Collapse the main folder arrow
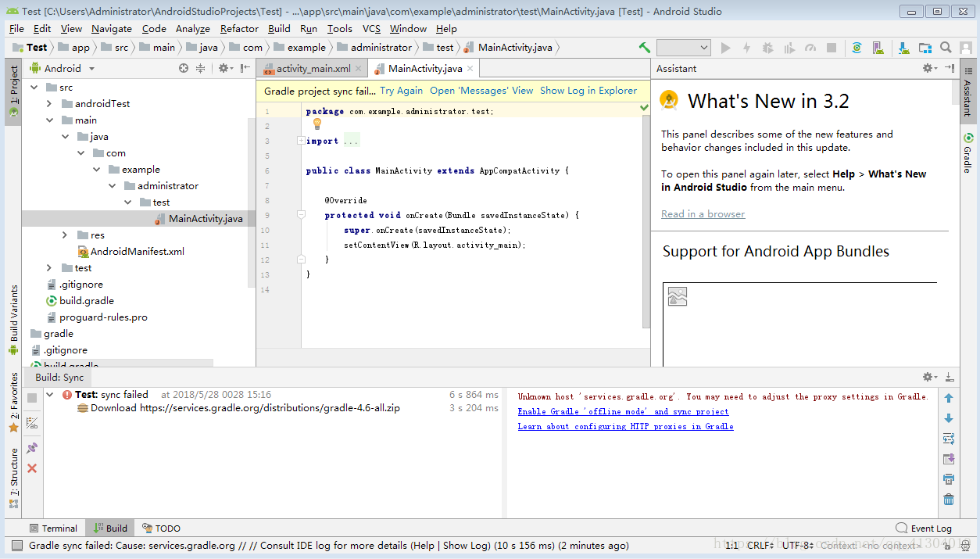Viewport: 980px width, 559px height. click(x=48, y=120)
